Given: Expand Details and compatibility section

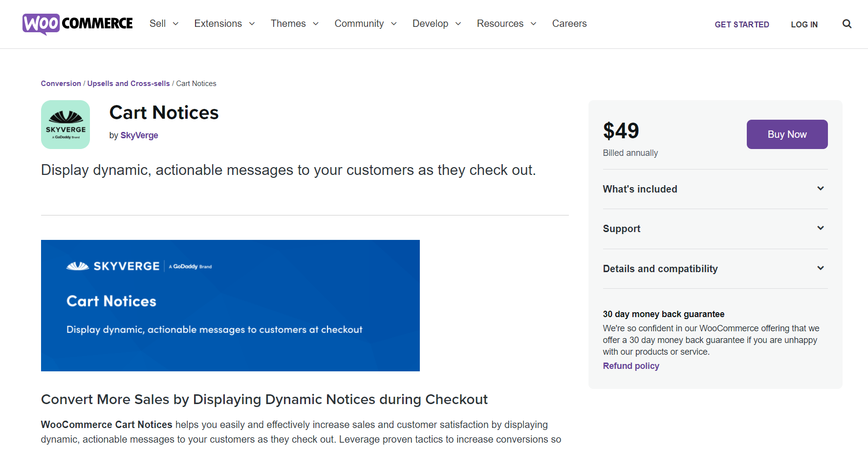Looking at the screenshot, I should pos(715,269).
